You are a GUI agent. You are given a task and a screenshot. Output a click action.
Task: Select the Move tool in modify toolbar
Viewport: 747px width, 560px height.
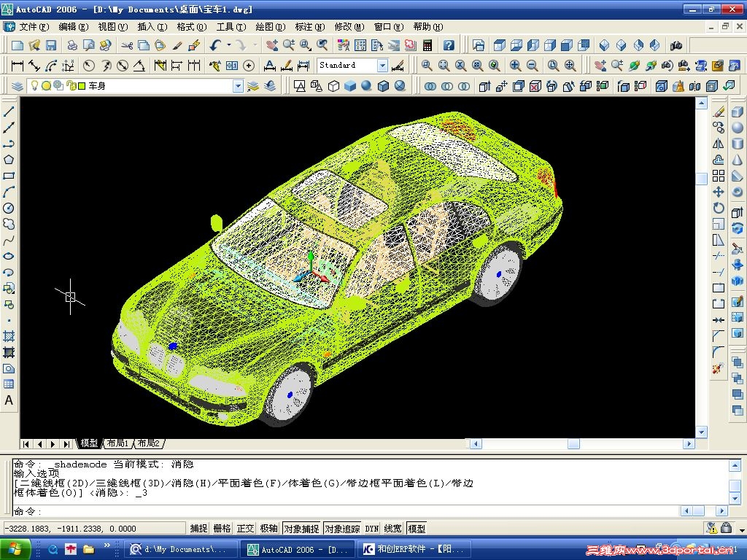pyautogui.click(x=719, y=192)
